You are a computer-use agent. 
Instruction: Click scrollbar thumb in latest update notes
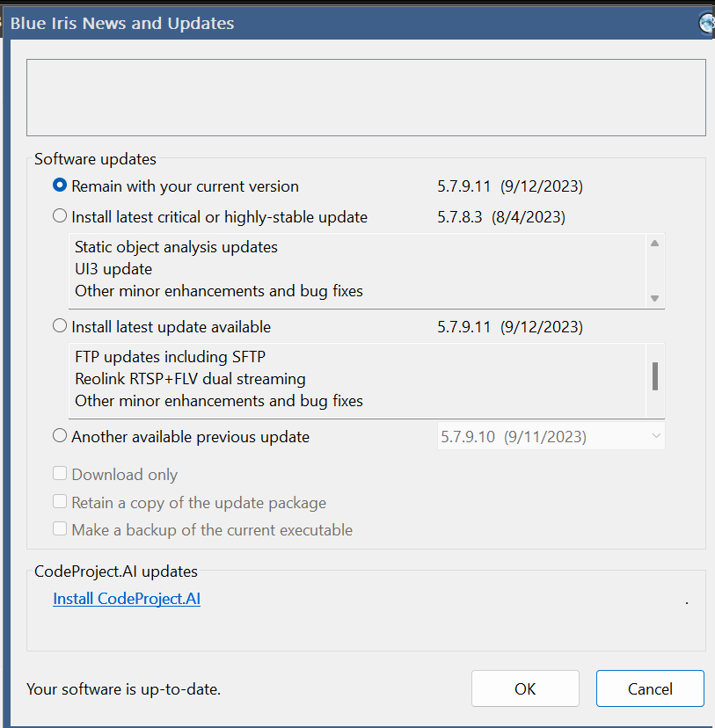point(655,376)
